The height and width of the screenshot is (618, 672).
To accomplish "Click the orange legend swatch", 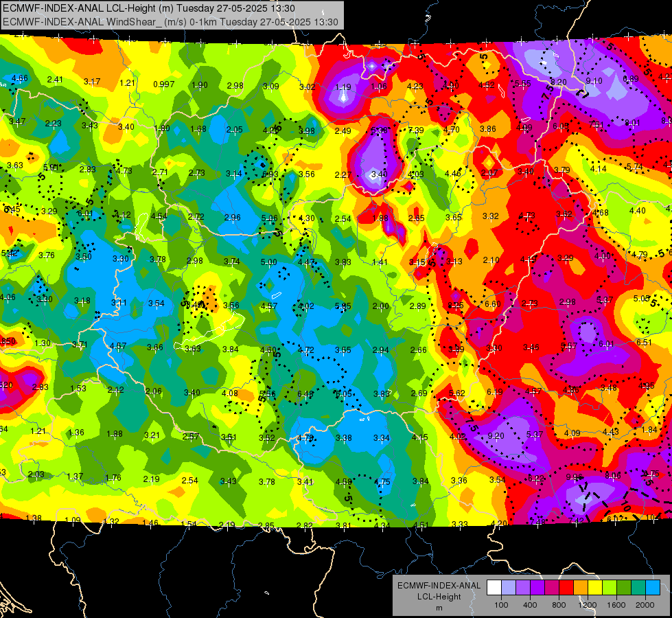I will pyautogui.click(x=580, y=587).
